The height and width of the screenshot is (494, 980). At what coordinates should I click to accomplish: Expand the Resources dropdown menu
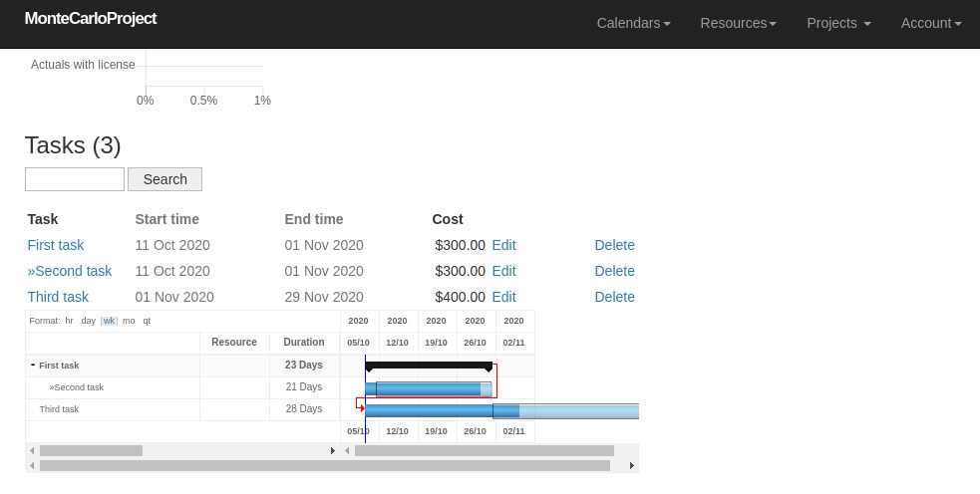click(738, 23)
